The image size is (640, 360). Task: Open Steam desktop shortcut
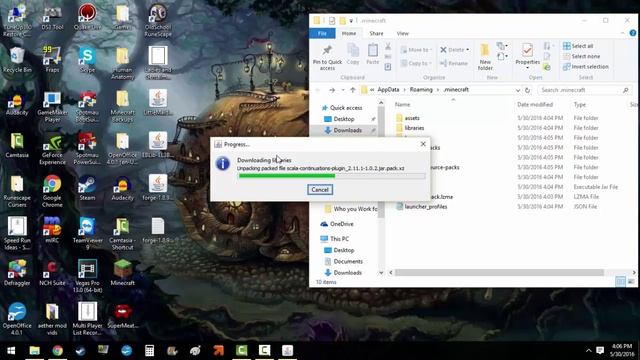87,188
